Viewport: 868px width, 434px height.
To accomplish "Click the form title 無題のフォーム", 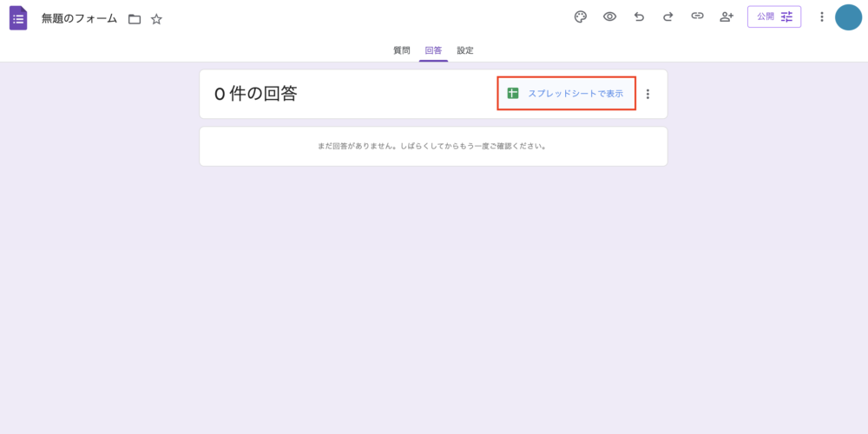I will [x=79, y=18].
